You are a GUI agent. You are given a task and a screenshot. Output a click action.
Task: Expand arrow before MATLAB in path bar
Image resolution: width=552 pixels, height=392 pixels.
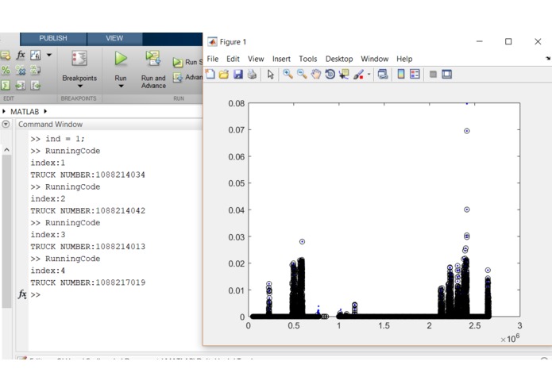(4, 111)
